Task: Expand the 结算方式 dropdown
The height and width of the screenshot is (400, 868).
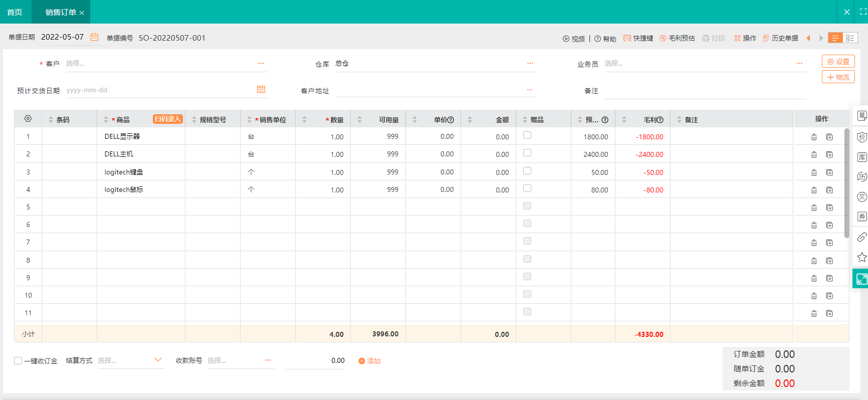Action: (158, 360)
